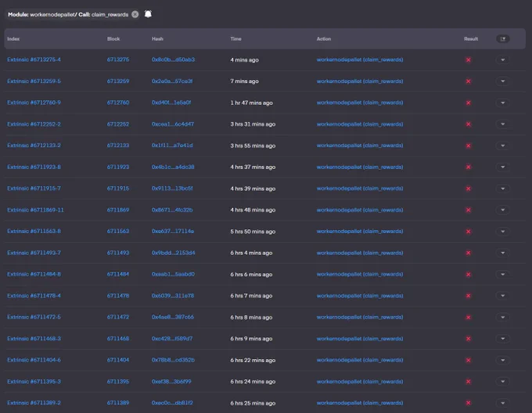Viewport: 532px width, 413px height.
Task: Expand details of Extrinsic #6712760-9 row
Action: tap(503, 102)
